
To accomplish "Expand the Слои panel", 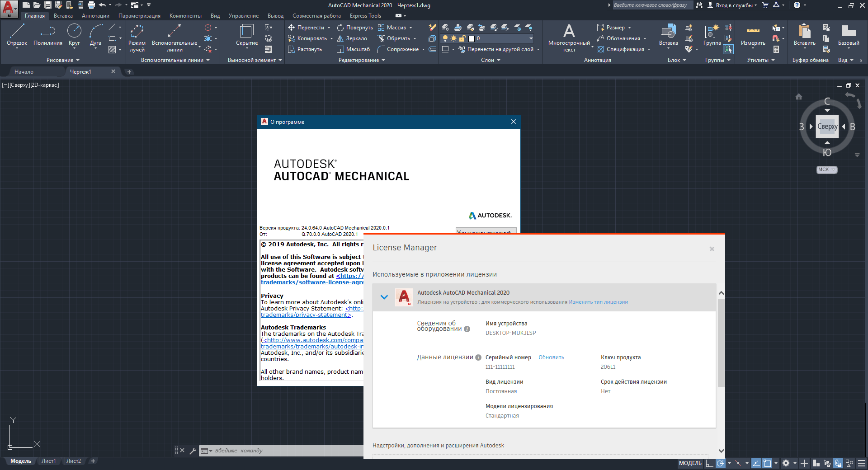I will coord(491,60).
